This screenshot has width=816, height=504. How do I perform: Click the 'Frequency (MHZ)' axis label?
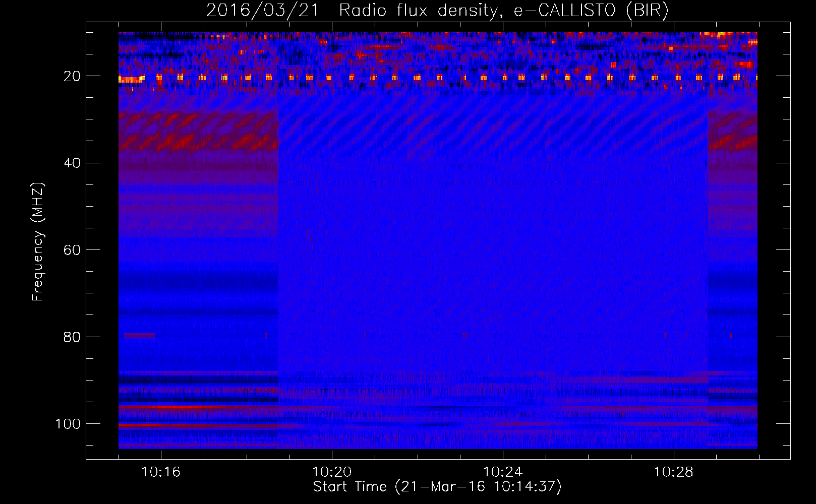38,242
